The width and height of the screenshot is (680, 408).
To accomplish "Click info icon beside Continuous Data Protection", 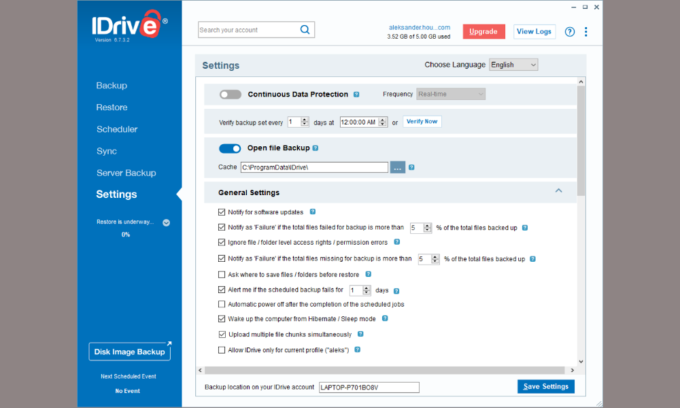I will (x=357, y=94).
